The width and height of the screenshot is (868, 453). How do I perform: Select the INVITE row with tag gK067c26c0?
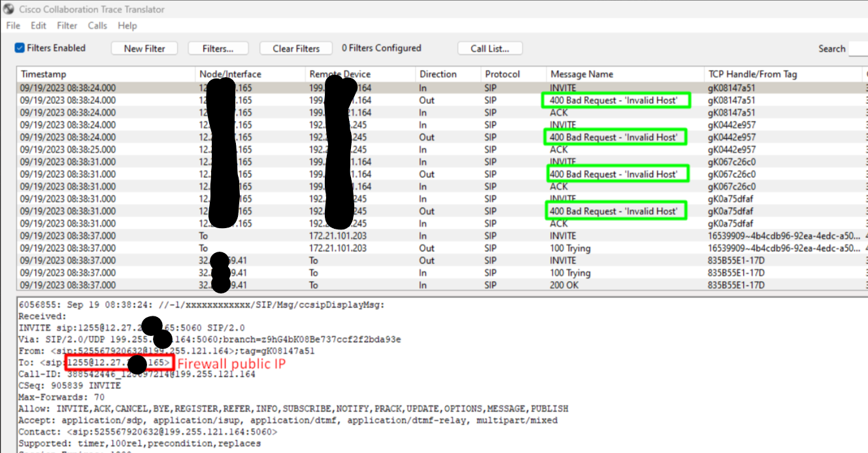click(442, 161)
